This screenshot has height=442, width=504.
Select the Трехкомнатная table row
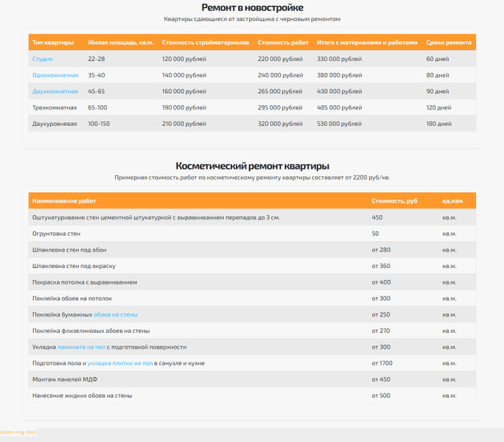(x=252, y=108)
